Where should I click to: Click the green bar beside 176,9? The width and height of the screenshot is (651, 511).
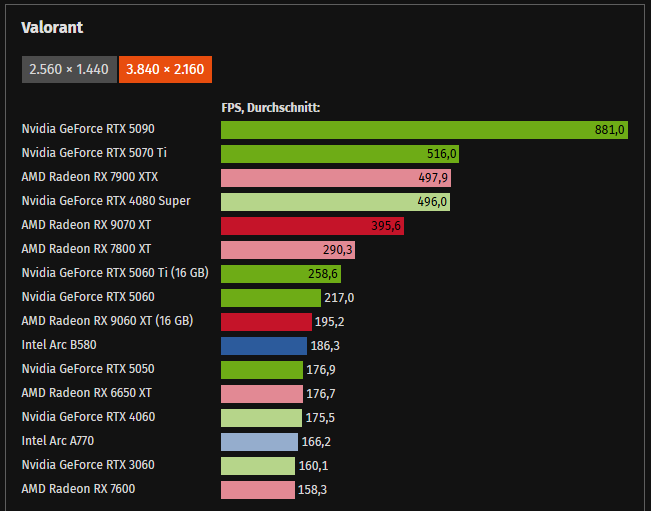coord(262,370)
